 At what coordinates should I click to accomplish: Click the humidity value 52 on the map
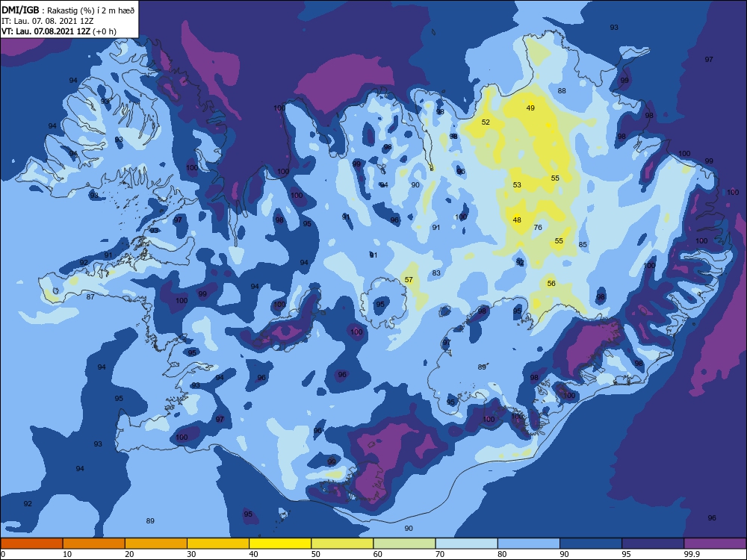coord(486,122)
